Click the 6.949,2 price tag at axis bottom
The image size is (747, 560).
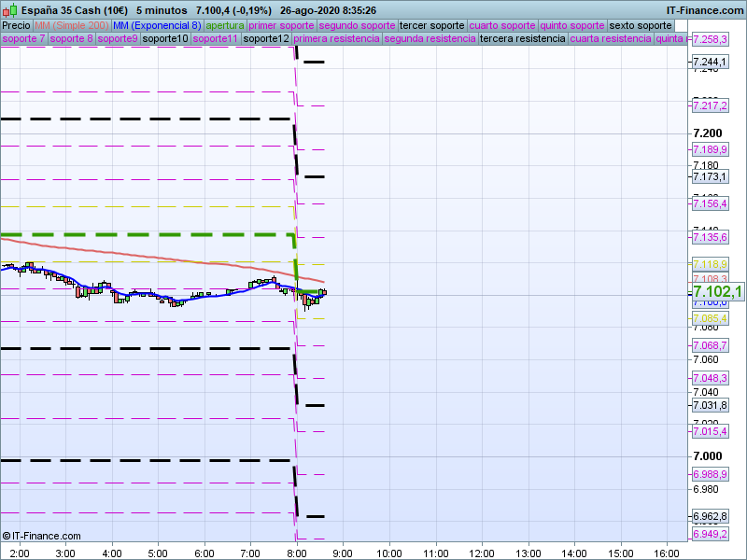pos(710,534)
